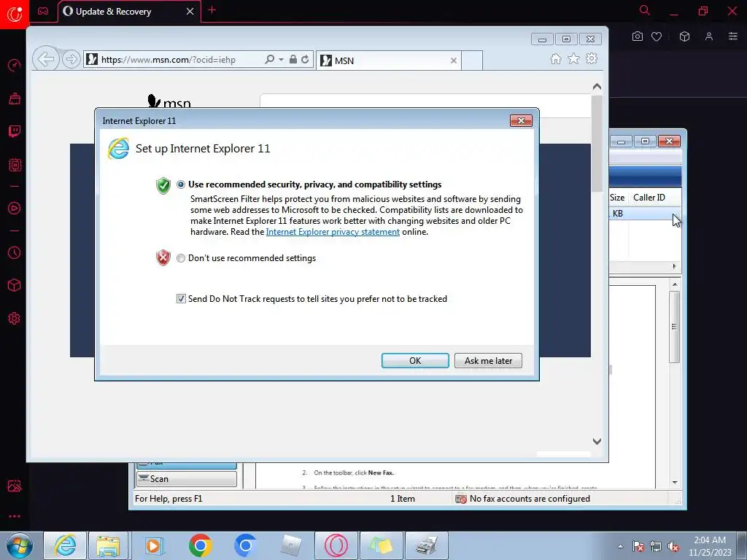
Task: Click the security lock icon in address bar
Action: coord(293,59)
